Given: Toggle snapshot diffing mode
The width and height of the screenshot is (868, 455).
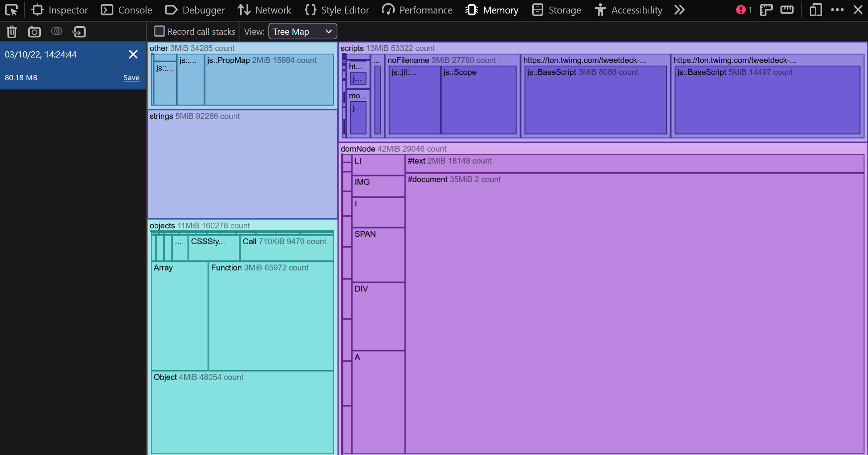Looking at the screenshot, I should (x=56, y=32).
